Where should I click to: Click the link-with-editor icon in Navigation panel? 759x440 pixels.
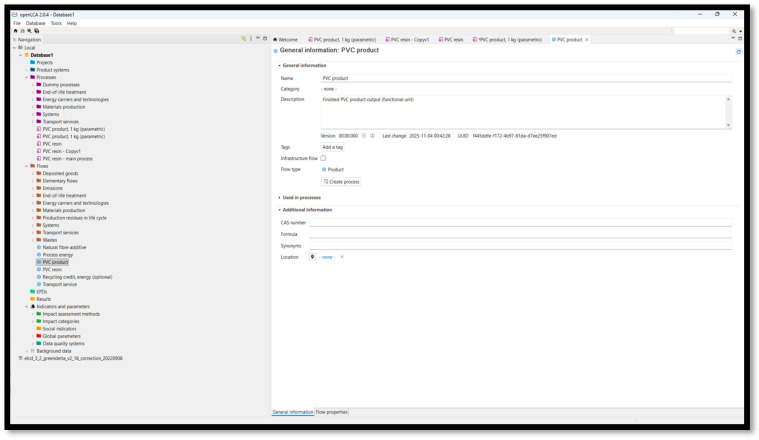click(243, 39)
